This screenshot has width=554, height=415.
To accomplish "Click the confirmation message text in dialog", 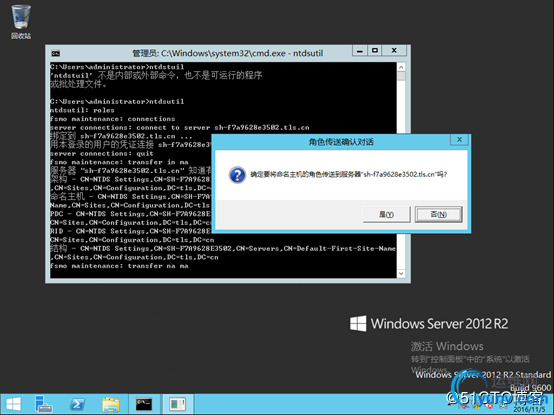I will (x=349, y=174).
